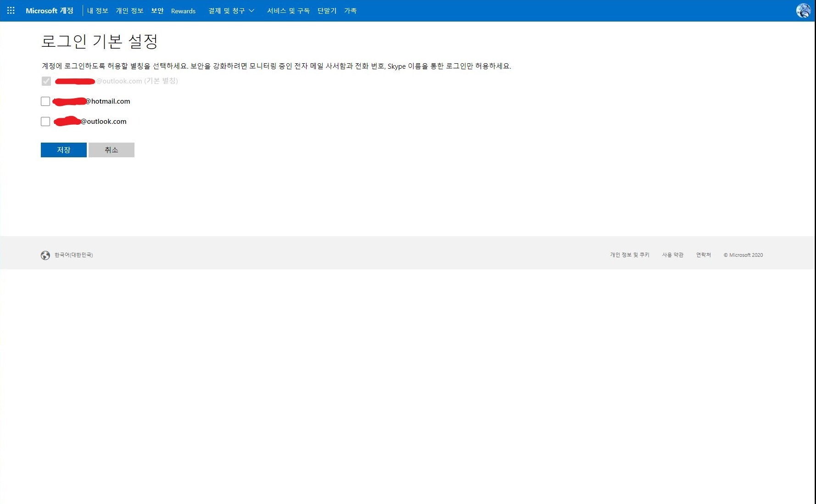Open the Rewards menu item
Viewport: 816px width, 504px height.
183,11
